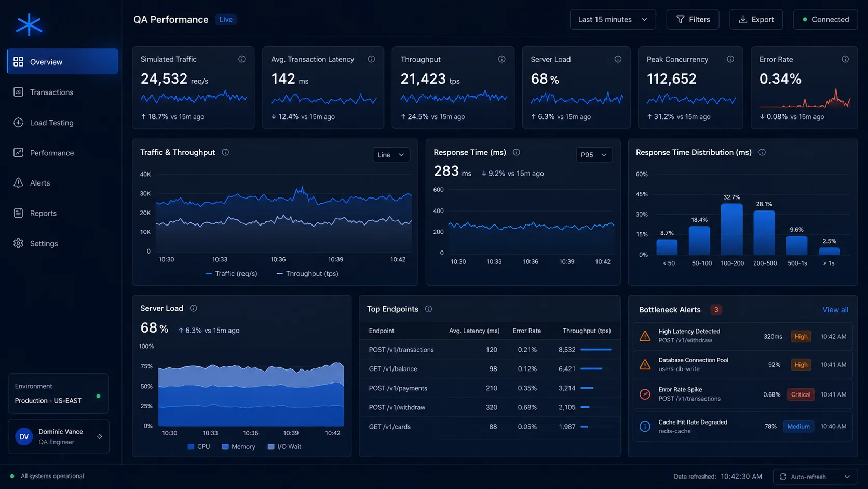This screenshot has height=489, width=868.
Task: Click the sign-out arrow beside Dominic Vance
Action: point(100,437)
